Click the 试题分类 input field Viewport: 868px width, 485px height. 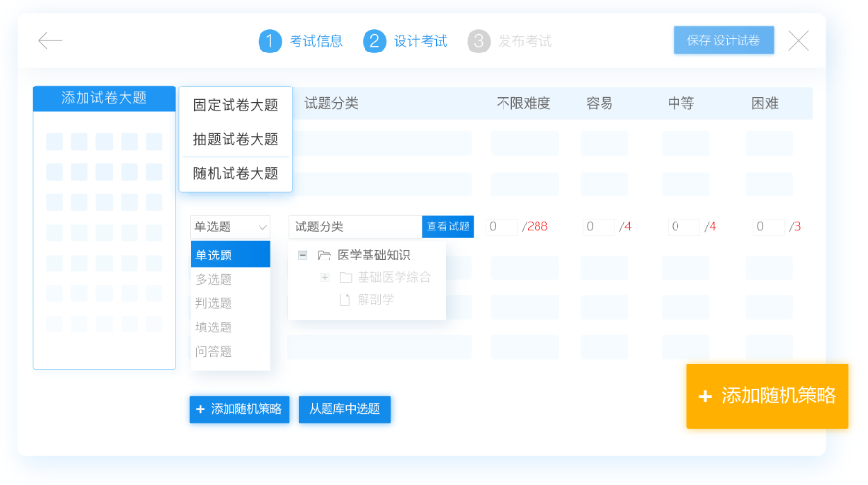click(x=355, y=226)
